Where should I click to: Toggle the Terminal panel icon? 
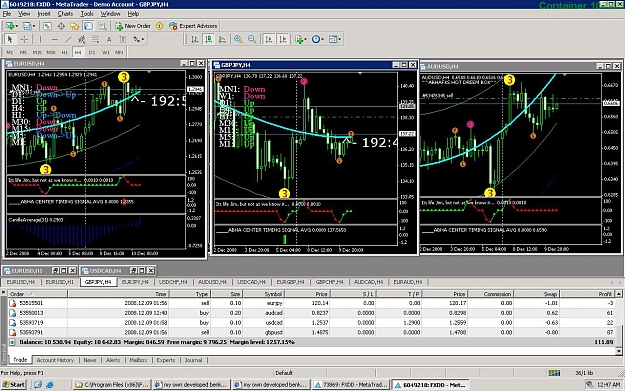(88, 26)
